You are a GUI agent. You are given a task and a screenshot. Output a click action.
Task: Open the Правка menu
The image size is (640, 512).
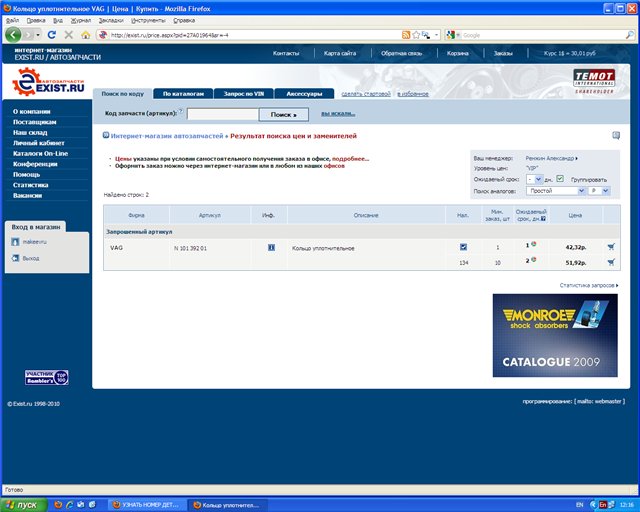tap(36, 20)
